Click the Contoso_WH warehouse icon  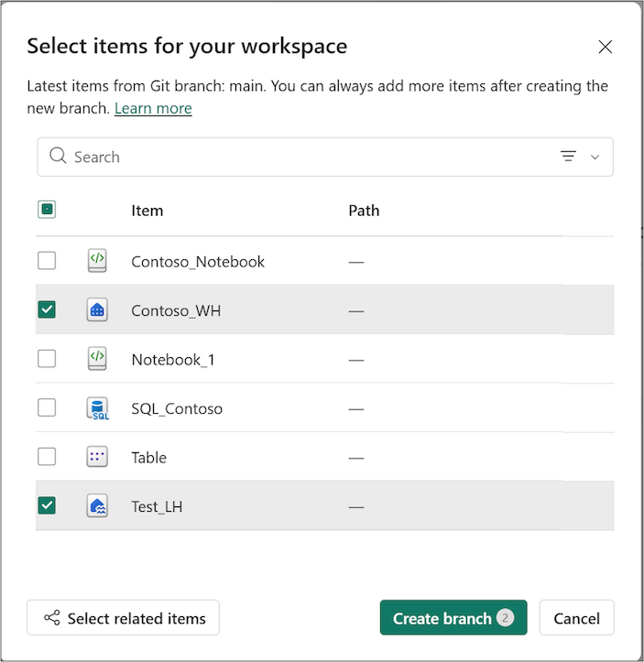(x=97, y=309)
